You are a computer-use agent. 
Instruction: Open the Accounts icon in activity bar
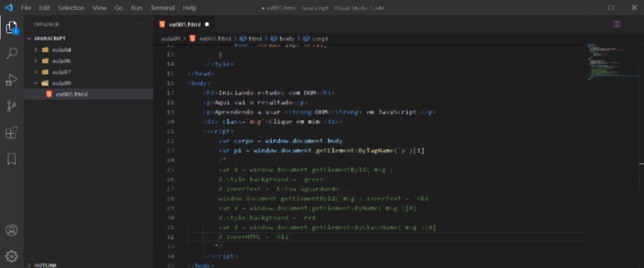[12, 230]
